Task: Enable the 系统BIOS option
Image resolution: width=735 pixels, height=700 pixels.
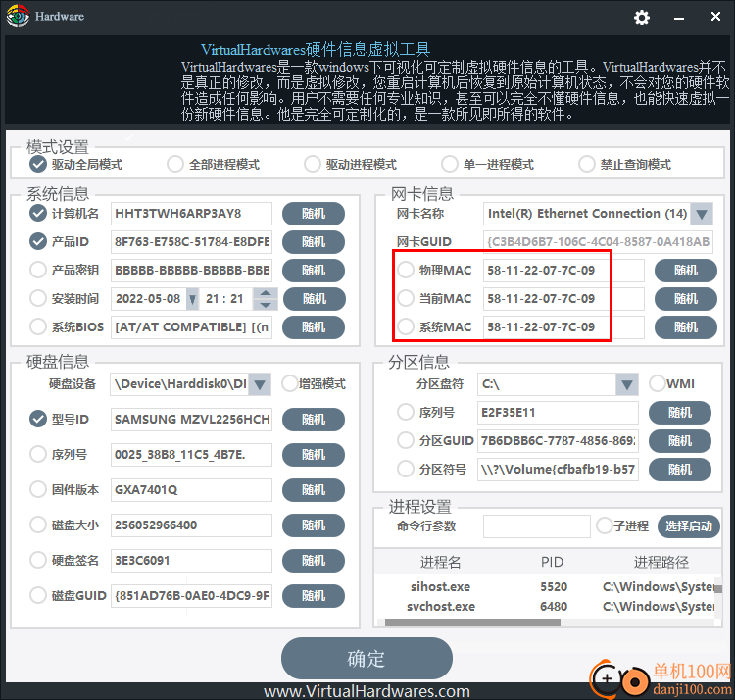Action: point(38,326)
